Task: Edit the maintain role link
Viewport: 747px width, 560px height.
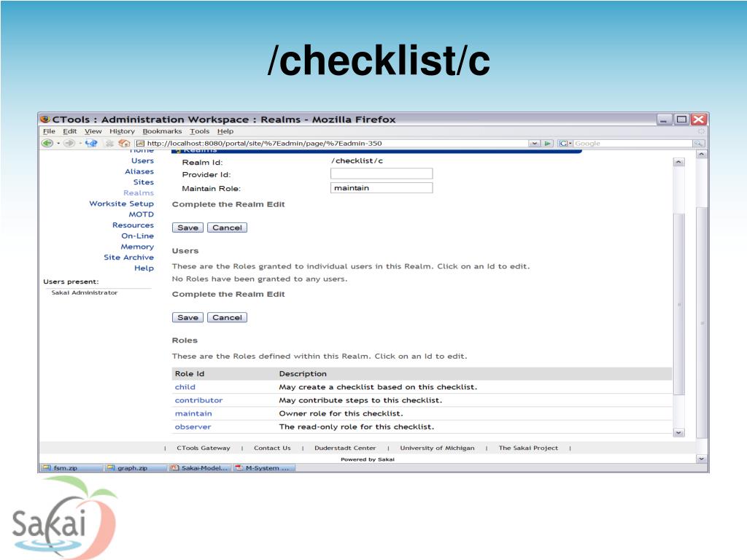Action: 193,414
